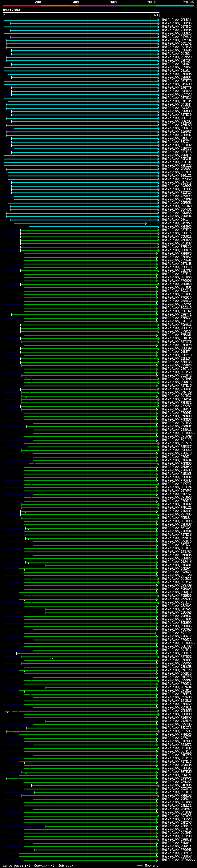
Task: Select the label UniRef100_Q39857
Action: (x=177, y=67)
